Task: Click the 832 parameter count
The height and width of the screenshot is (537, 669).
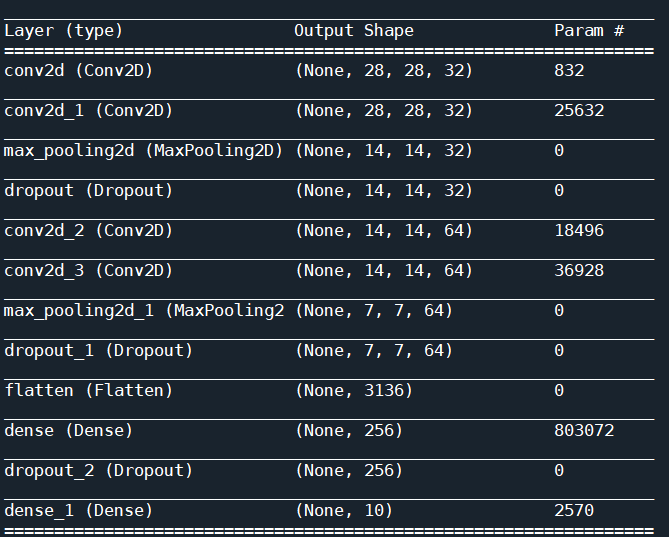Action: pos(569,71)
